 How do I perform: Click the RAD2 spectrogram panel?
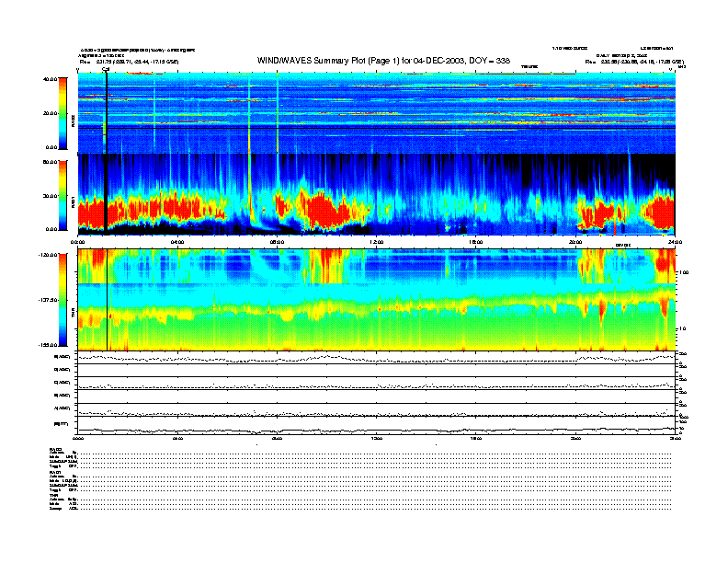[x=377, y=113]
